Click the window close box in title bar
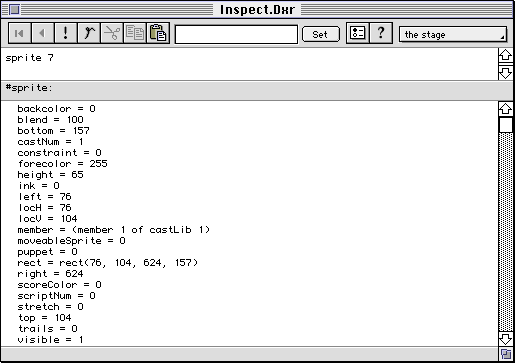Screen dimensions: 515x363 click(x=14, y=10)
